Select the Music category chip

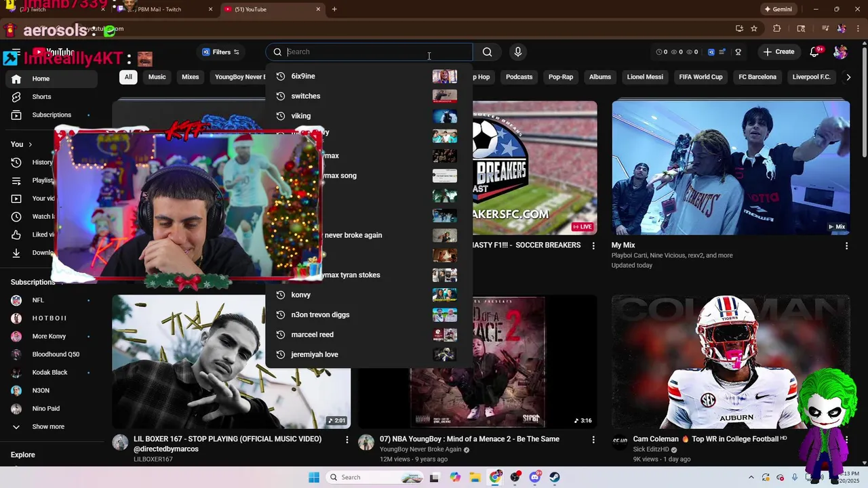157,77
